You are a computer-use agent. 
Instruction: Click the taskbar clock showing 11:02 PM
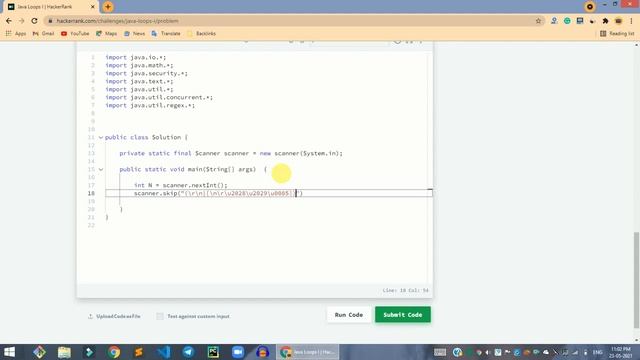click(620, 352)
